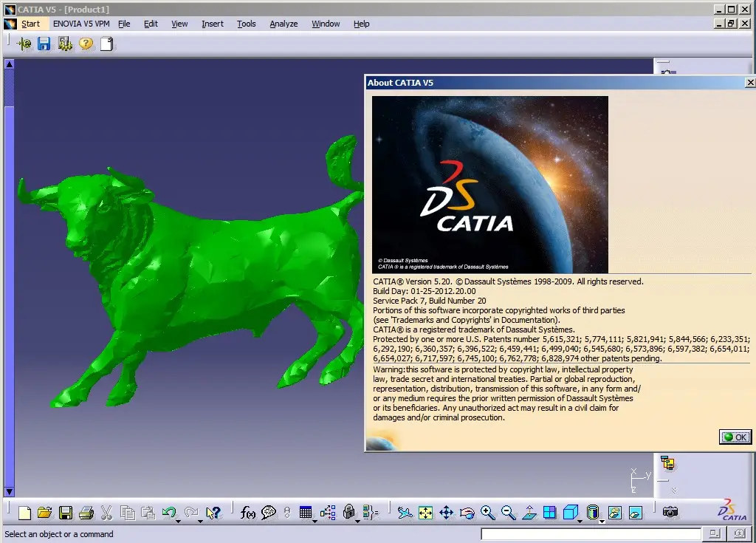The width and height of the screenshot is (756, 543).
Task: Click status bar button right of command field
Action: pyautogui.click(x=715, y=533)
